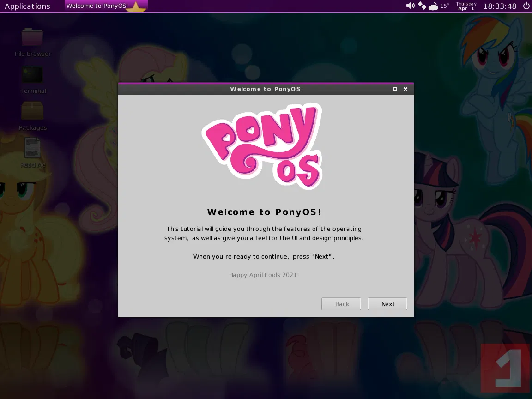Click the Welcome to PonyOS! title bar
This screenshot has width=532, height=399.
266,89
